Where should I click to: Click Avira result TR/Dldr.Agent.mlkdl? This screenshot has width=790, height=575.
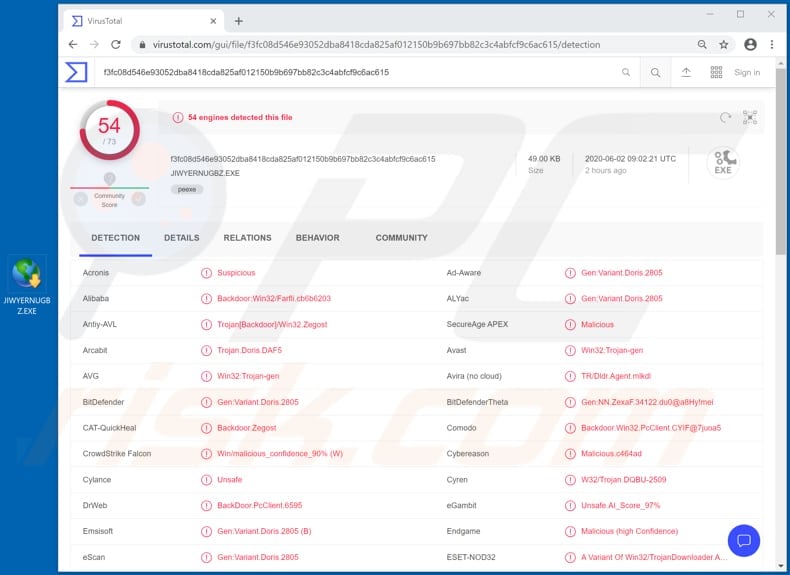point(616,376)
